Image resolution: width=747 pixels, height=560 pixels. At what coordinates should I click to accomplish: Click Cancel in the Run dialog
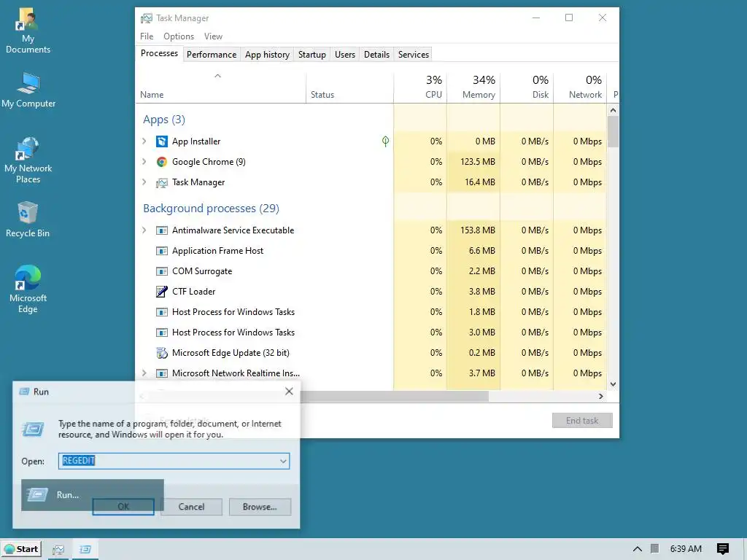[x=192, y=507]
